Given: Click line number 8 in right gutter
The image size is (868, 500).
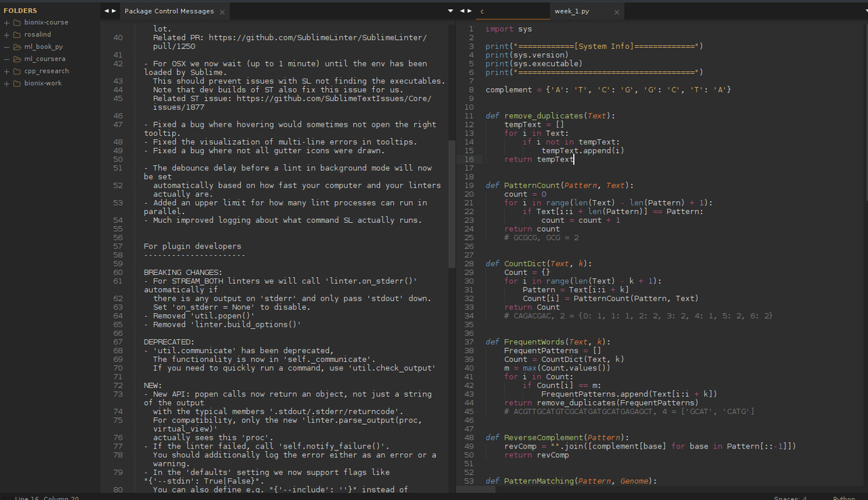Looking at the screenshot, I should (471, 89).
